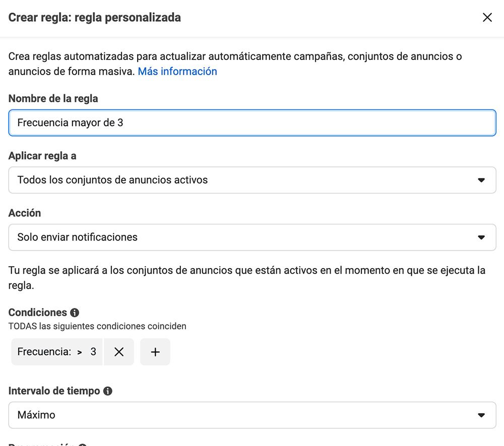Click the info icon beside Programación
Image resolution: width=504 pixels, height=446 pixels.
coord(82,444)
